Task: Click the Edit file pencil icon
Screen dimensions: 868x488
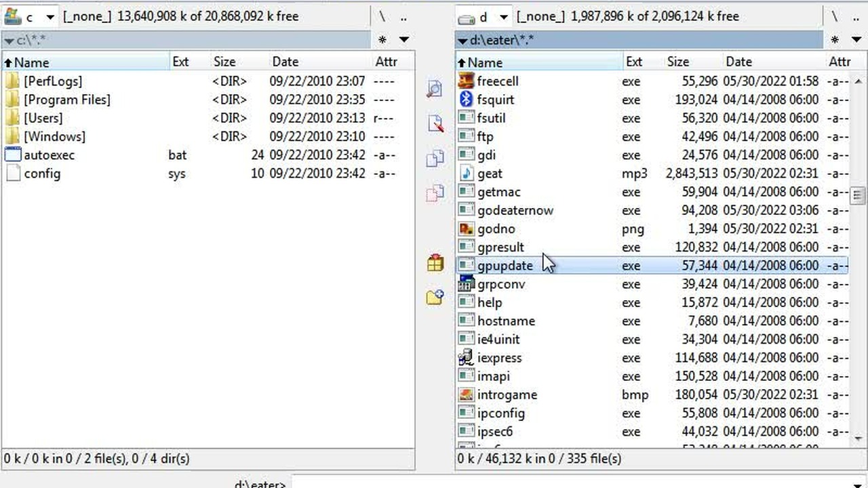Action: click(435, 123)
